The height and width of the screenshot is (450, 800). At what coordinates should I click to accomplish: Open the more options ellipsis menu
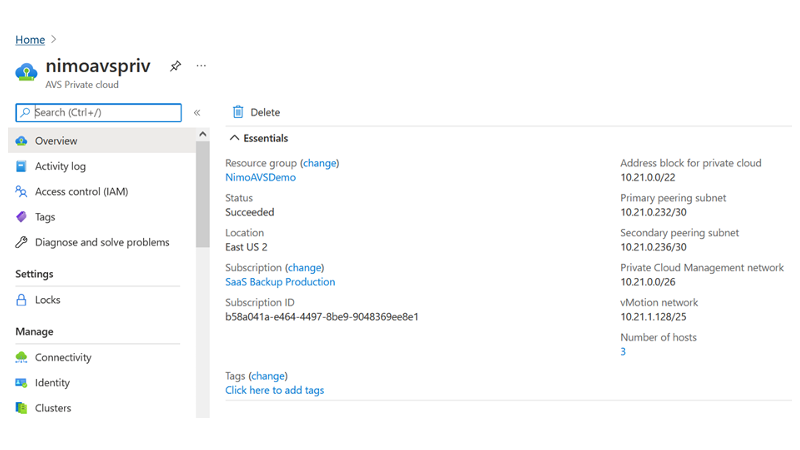click(x=201, y=66)
